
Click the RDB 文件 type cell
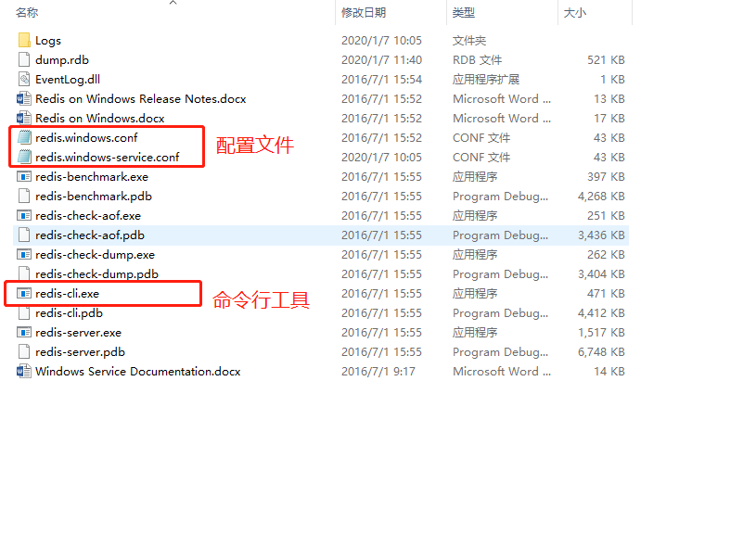click(x=478, y=59)
